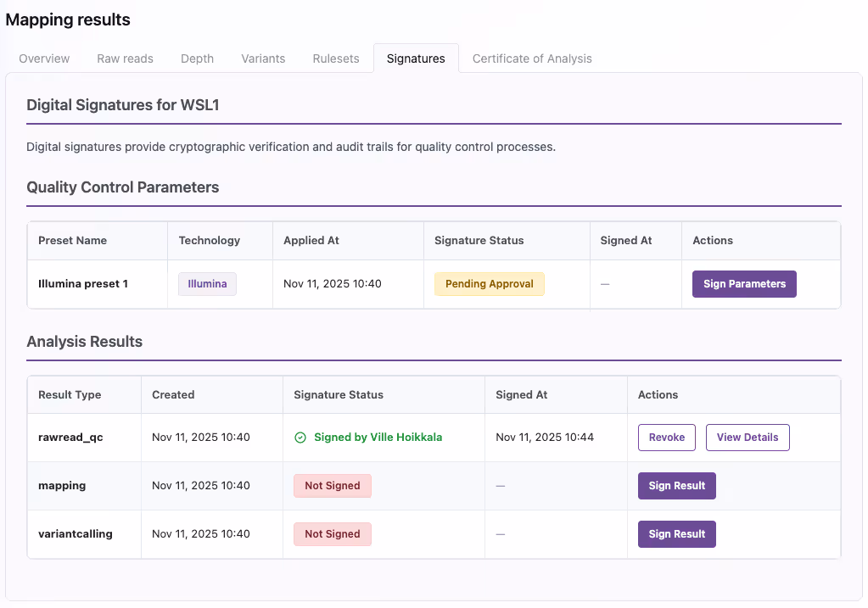Click the green signed checkmark icon
This screenshot has height=608, width=868.
[x=300, y=438]
